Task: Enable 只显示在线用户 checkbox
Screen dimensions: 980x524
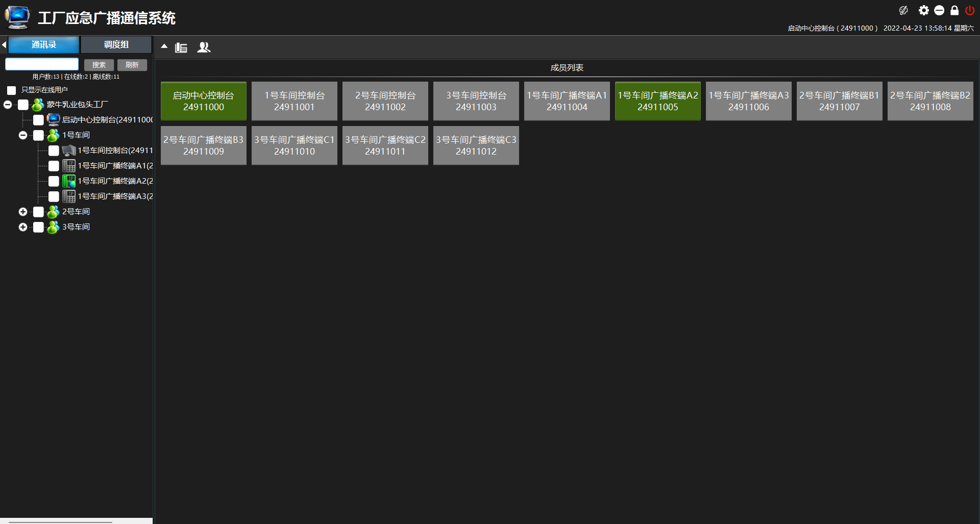Action: (x=11, y=90)
